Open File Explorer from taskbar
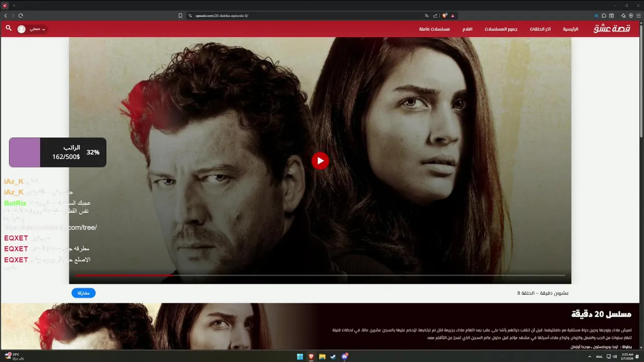 pos(322,356)
